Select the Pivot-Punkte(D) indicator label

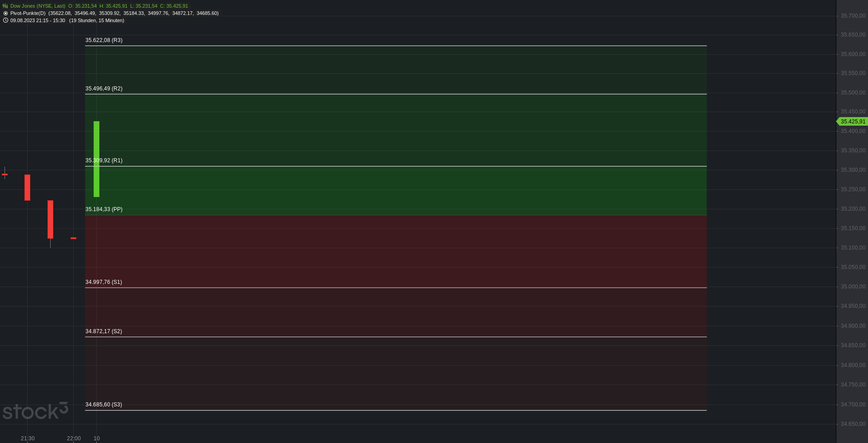[28, 13]
